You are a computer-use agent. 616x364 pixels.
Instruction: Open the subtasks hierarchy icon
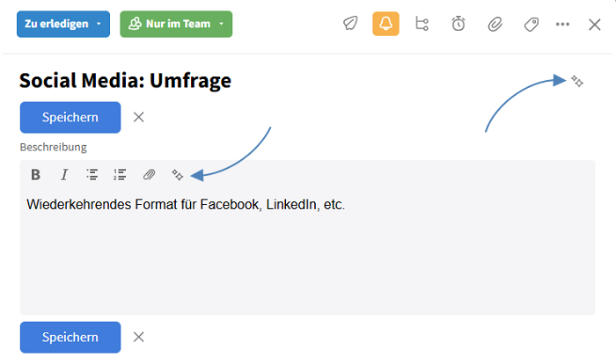pos(422,25)
